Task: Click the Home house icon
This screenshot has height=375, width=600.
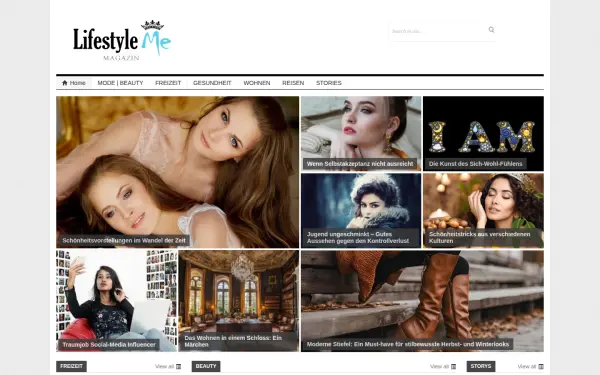Action: 65,83
